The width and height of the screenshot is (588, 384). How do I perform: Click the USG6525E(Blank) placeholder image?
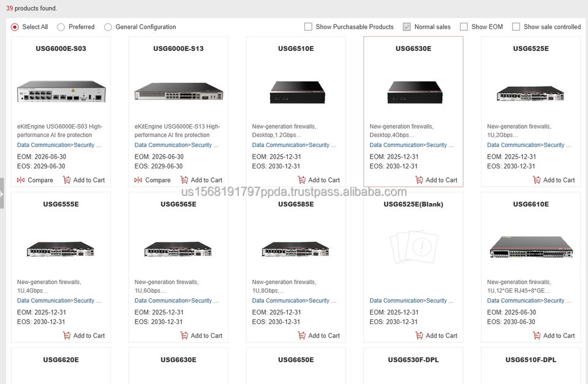pos(413,247)
